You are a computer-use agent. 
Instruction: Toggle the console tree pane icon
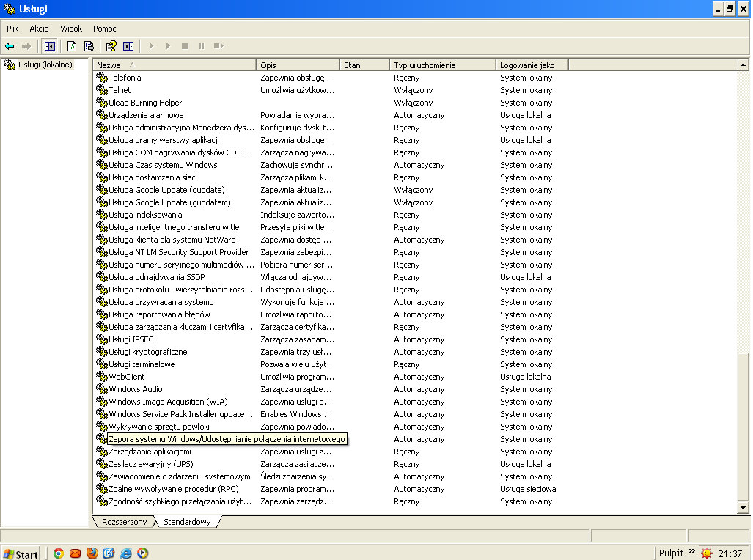pos(49,46)
